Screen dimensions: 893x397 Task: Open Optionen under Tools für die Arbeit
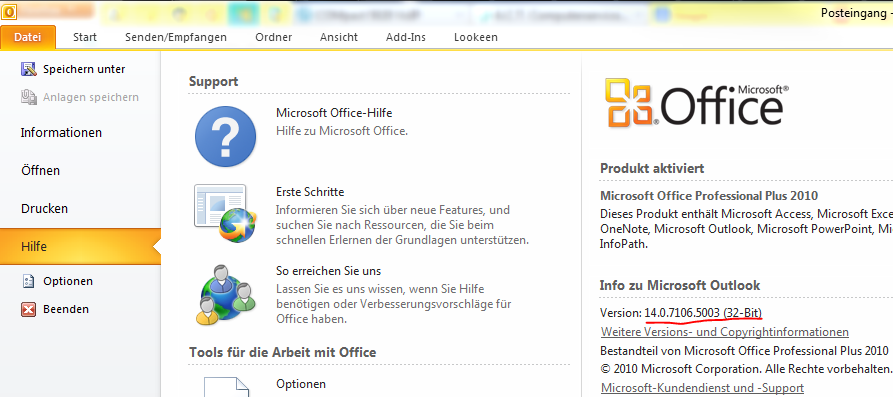[301, 384]
